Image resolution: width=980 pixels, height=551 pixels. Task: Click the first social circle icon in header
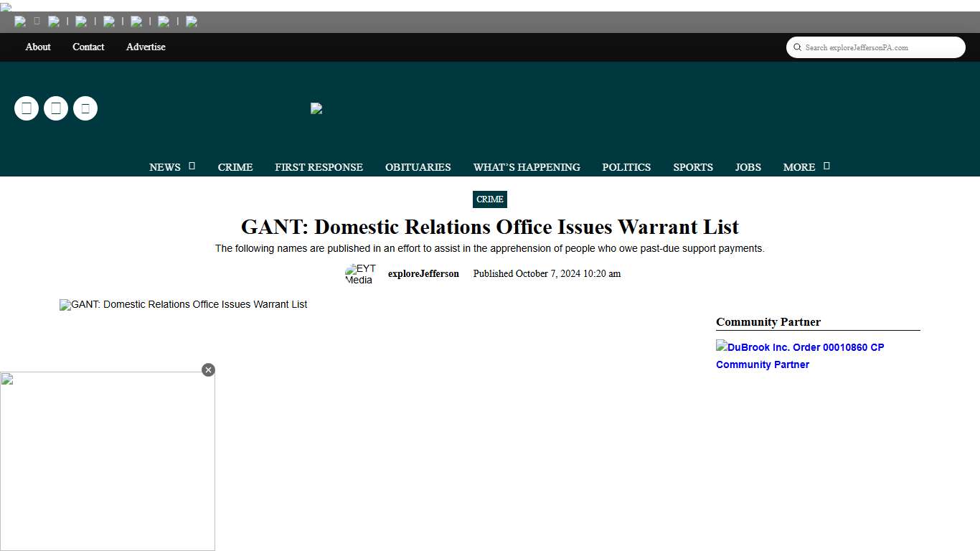tap(27, 108)
